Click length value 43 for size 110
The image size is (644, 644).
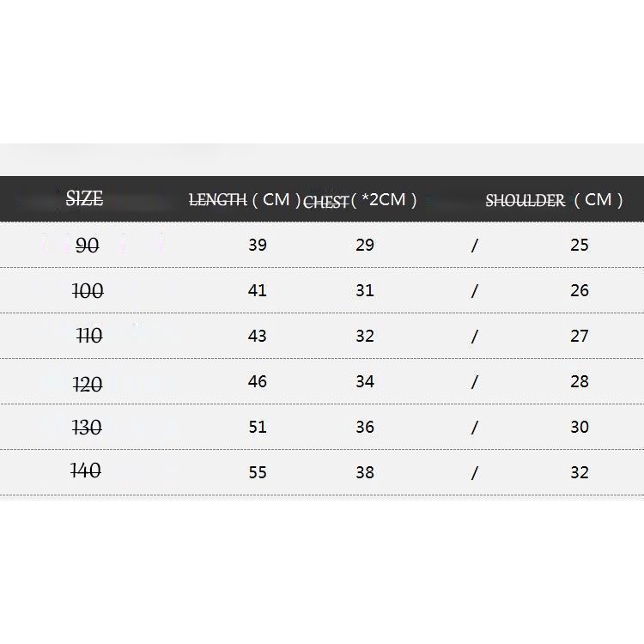pos(258,337)
